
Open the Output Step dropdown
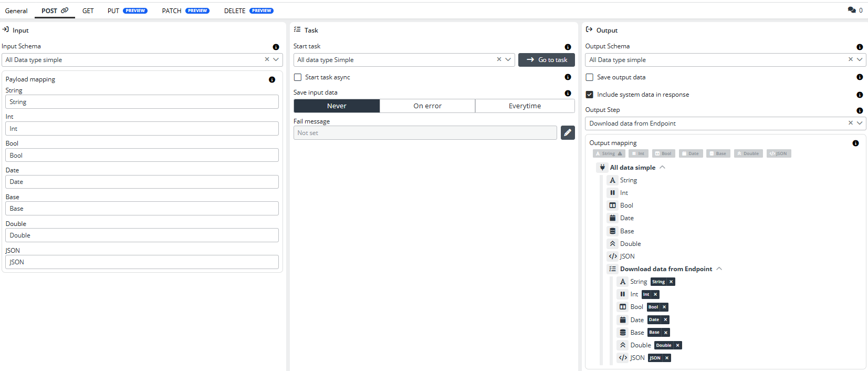pos(860,123)
